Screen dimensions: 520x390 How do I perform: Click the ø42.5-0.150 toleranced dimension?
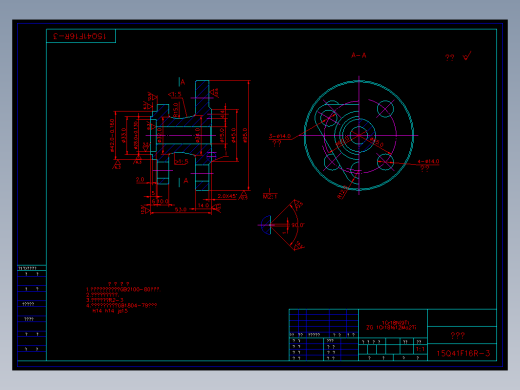112,135
